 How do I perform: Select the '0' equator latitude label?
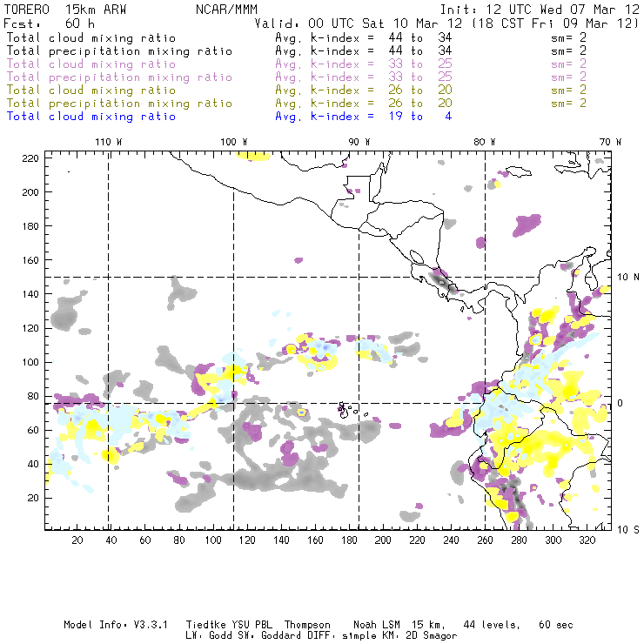(x=621, y=403)
